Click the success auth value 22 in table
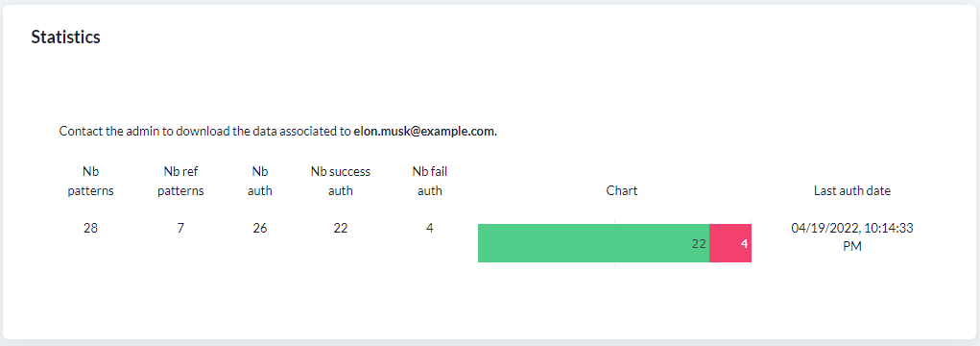The width and height of the screenshot is (980, 346). point(341,229)
